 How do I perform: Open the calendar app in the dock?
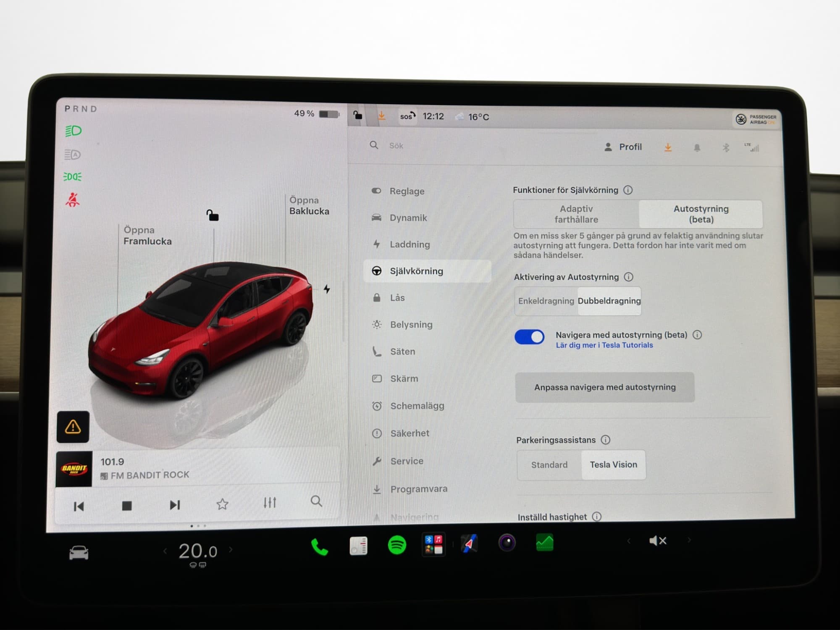point(358,546)
